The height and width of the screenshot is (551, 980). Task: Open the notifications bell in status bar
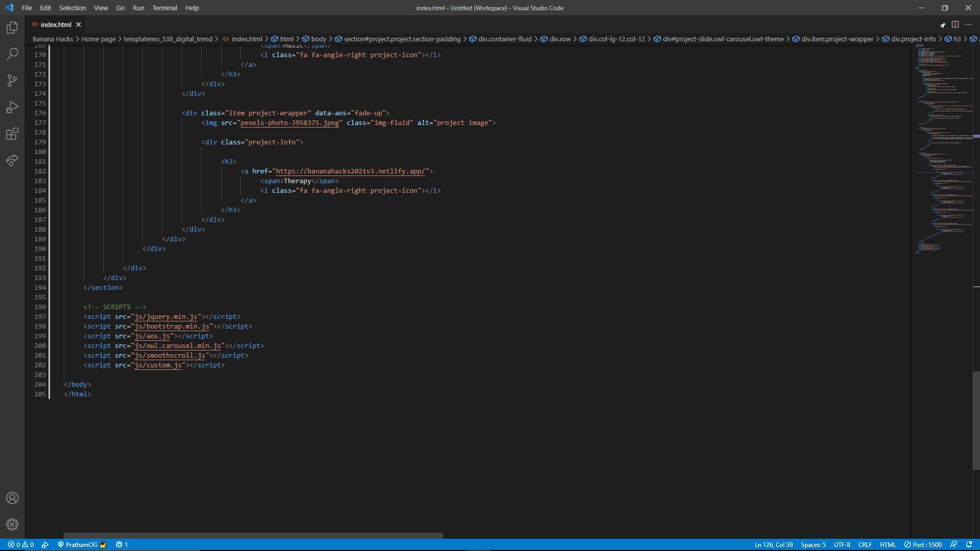[x=969, y=544]
